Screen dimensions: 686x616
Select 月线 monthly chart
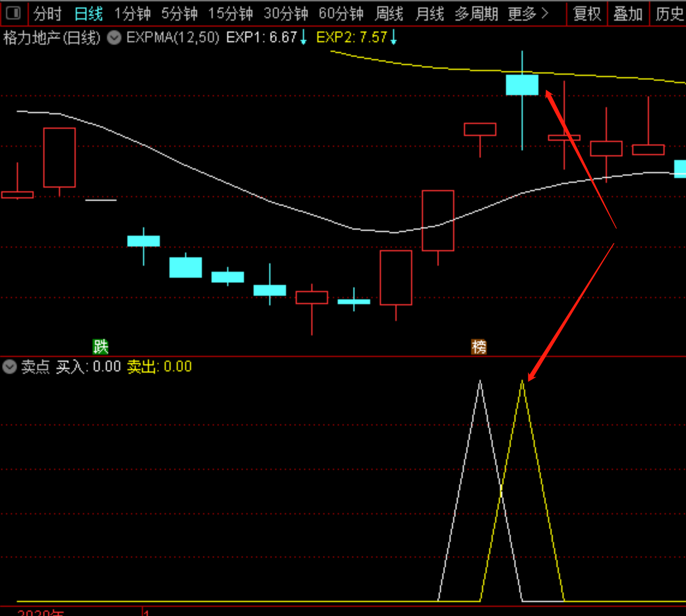pyautogui.click(x=429, y=13)
